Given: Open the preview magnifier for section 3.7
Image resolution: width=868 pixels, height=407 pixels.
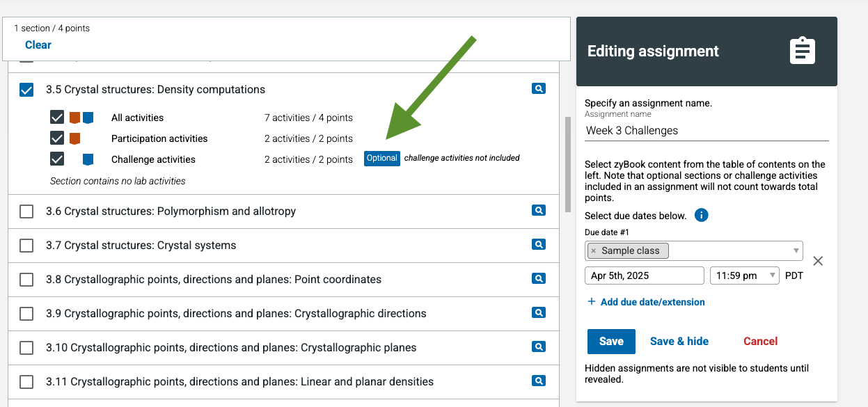Looking at the screenshot, I should [x=538, y=244].
